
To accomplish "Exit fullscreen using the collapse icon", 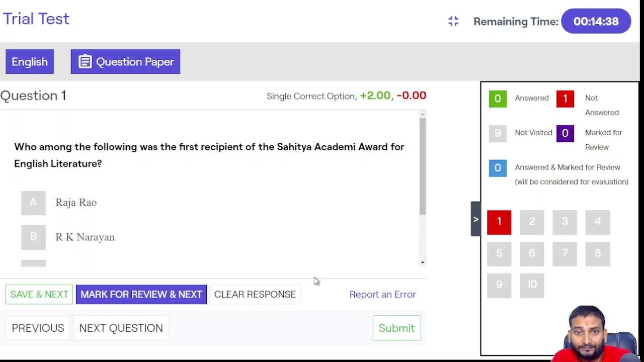I will click(453, 21).
